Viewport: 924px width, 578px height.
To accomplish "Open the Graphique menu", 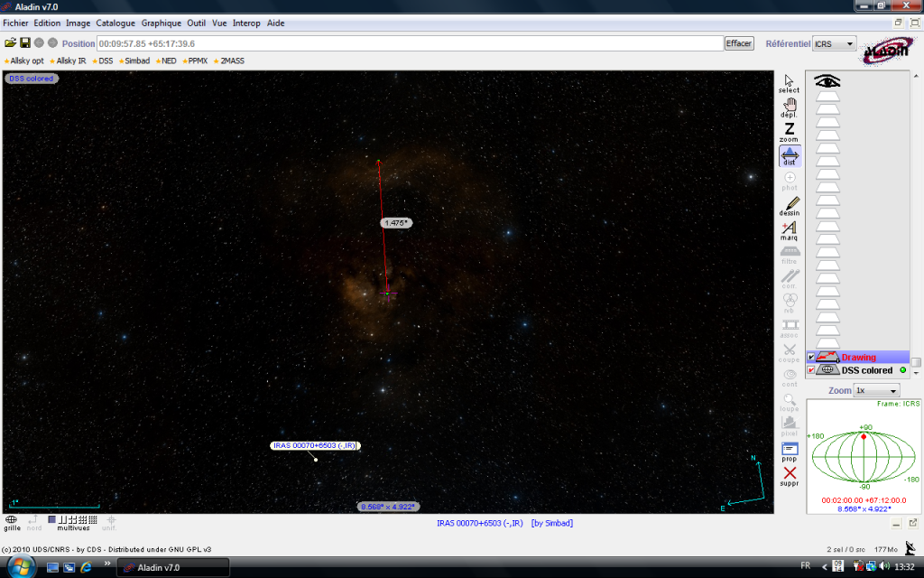I will (162, 23).
